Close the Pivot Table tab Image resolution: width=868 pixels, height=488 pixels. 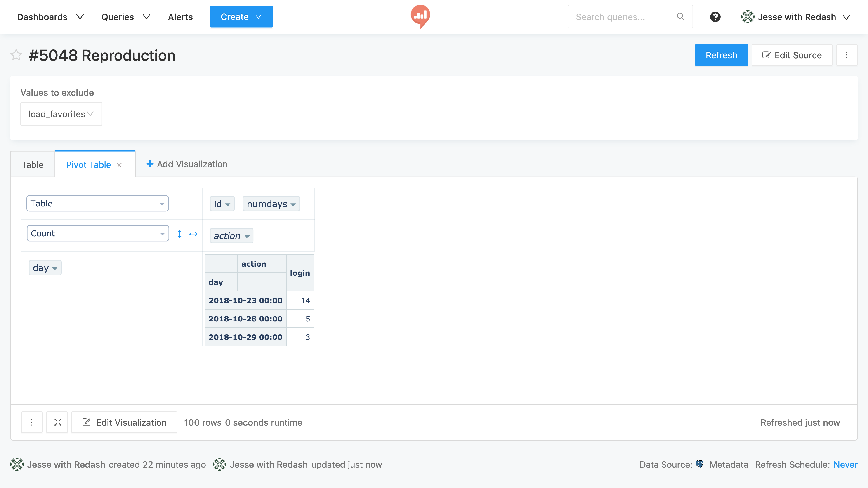click(119, 165)
